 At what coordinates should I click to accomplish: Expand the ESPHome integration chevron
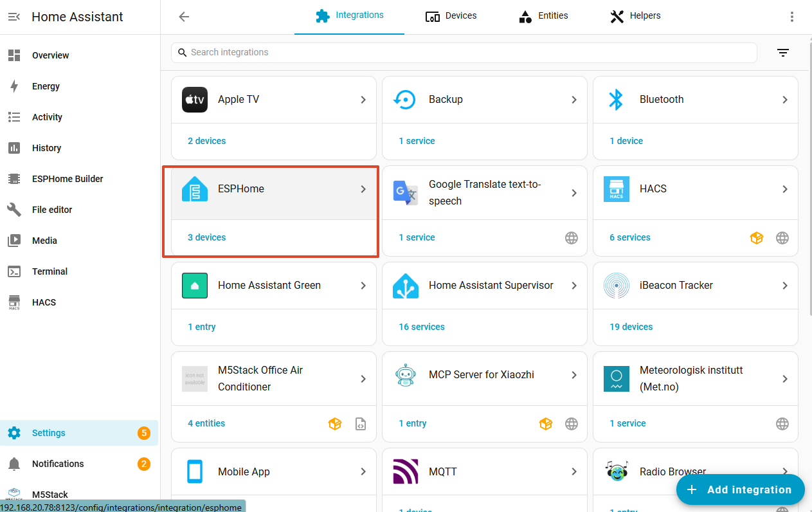pyautogui.click(x=363, y=189)
